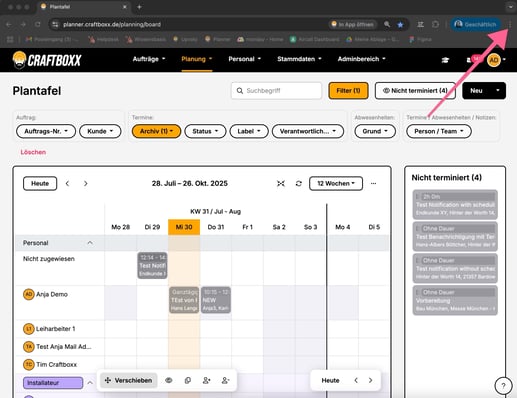Select the Verschieben move tool
Image resolution: width=517 pixels, height=398 pixels.
pyautogui.click(x=129, y=380)
